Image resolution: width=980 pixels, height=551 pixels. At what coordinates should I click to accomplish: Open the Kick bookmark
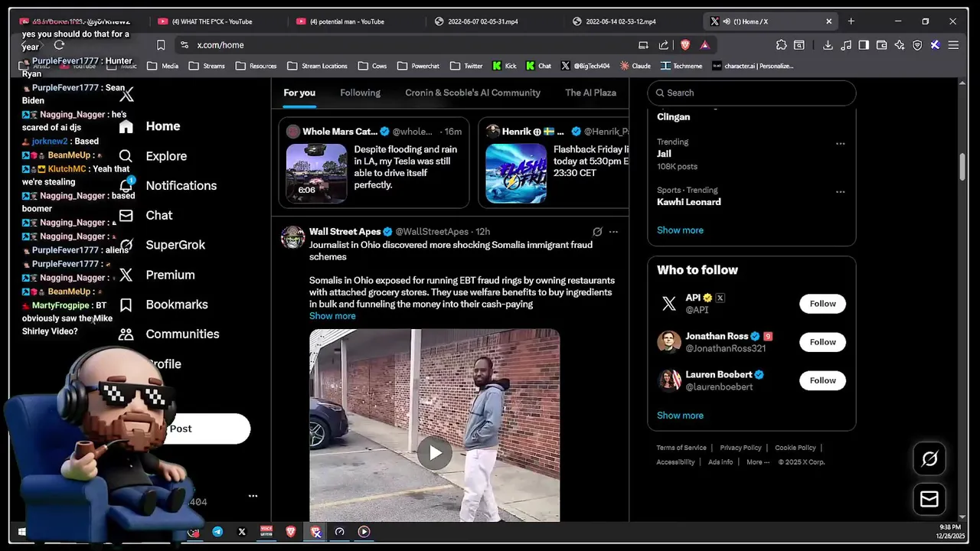(505, 66)
